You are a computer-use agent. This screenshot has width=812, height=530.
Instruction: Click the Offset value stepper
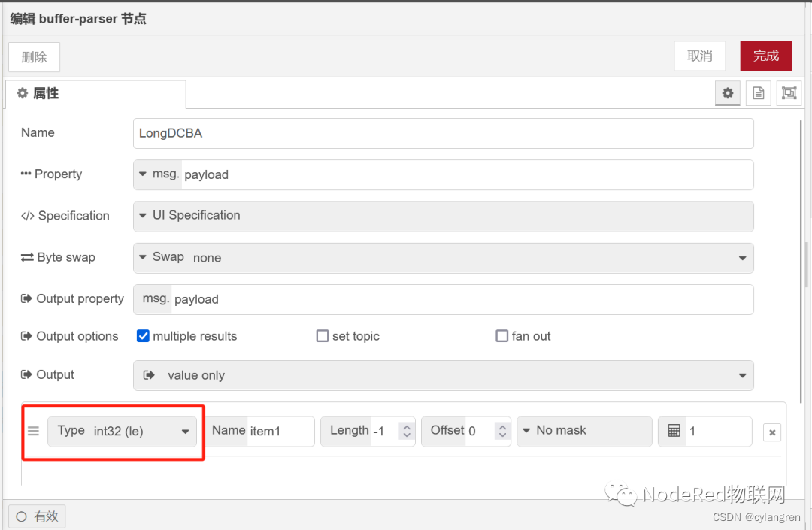coord(502,431)
